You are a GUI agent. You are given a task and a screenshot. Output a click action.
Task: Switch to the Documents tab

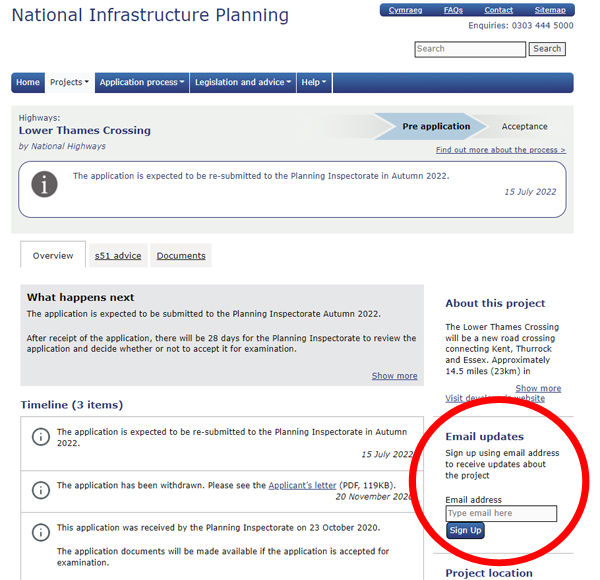tap(181, 256)
